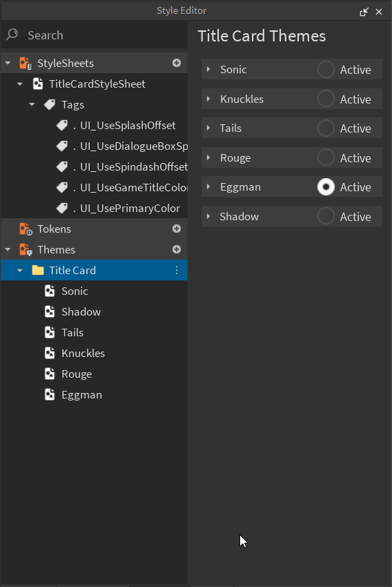The width and height of the screenshot is (392, 587).
Task: Set Shadow theme as Active
Action: pyautogui.click(x=326, y=216)
